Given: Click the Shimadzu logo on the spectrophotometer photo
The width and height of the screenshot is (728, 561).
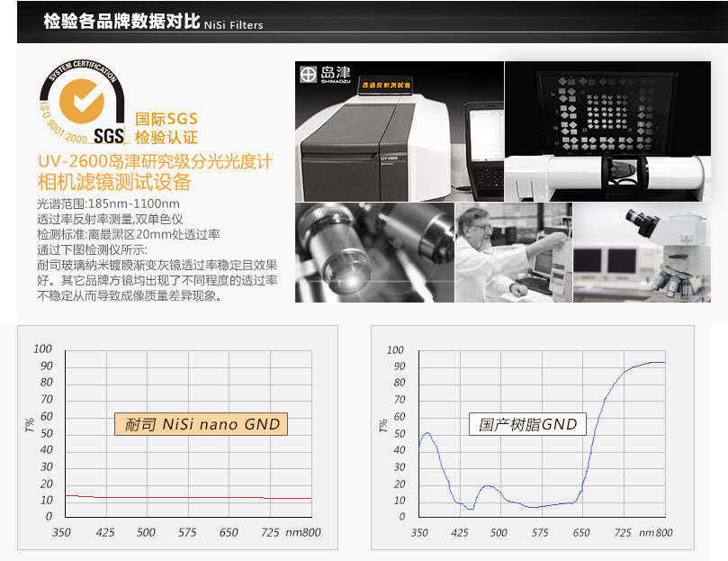Looking at the screenshot, I should tap(325, 75).
